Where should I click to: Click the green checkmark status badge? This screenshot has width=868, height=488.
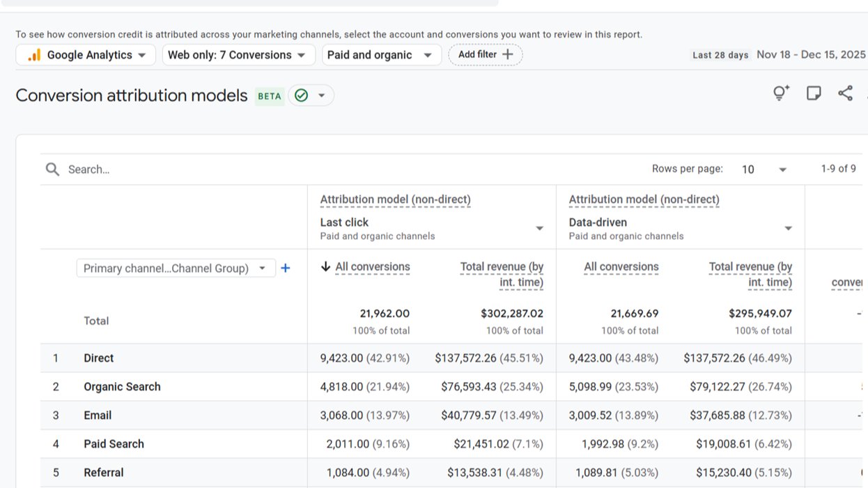coord(301,95)
